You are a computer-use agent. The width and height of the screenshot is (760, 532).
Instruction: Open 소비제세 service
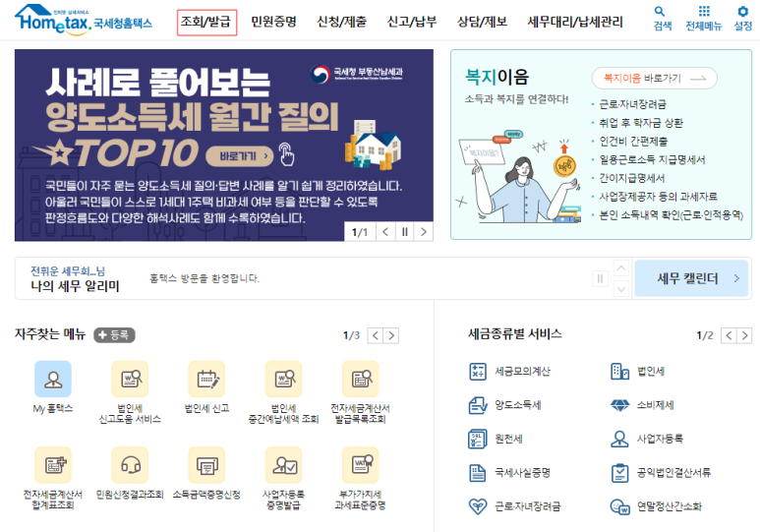[x=642, y=405]
